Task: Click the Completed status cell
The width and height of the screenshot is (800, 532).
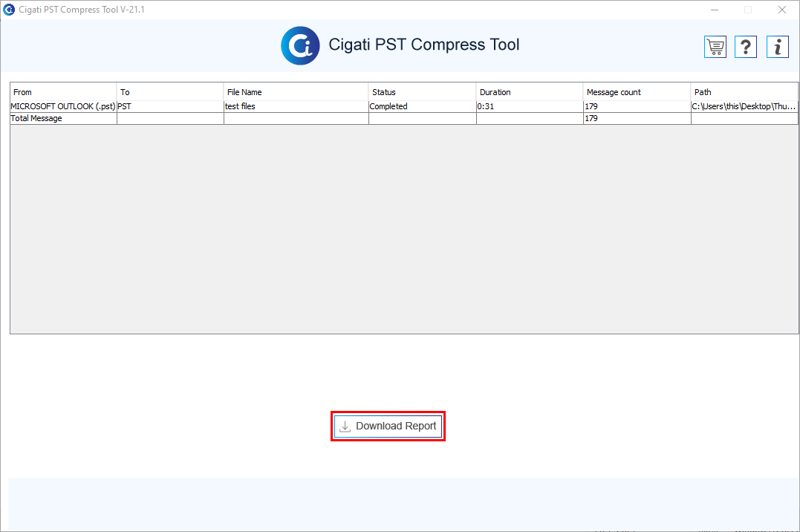Action: tap(423, 106)
